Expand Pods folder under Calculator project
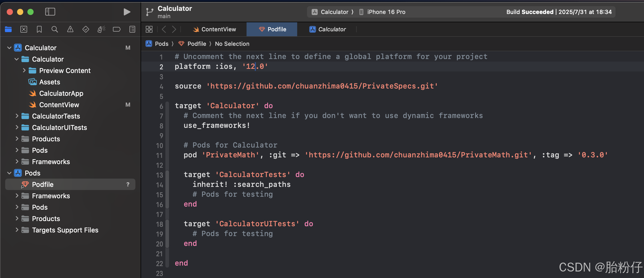This screenshot has width=644, height=278. pos(17,150)
